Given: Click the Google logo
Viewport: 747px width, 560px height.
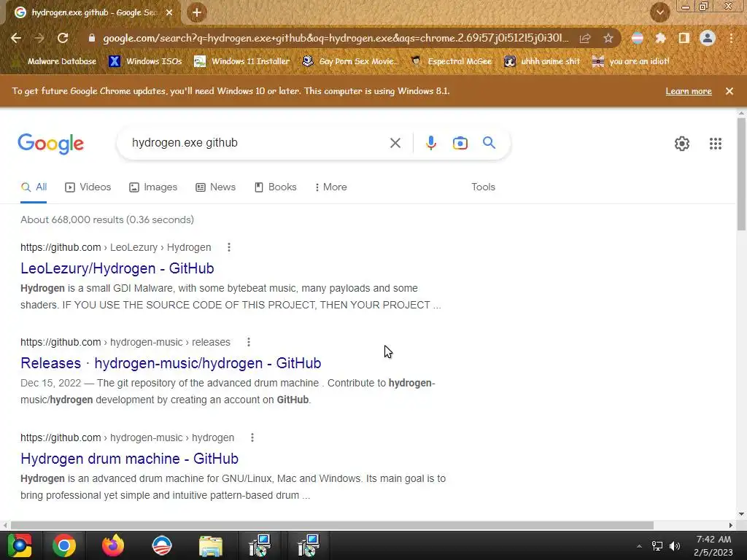Looking at the screenshot, I should [51, 144].
